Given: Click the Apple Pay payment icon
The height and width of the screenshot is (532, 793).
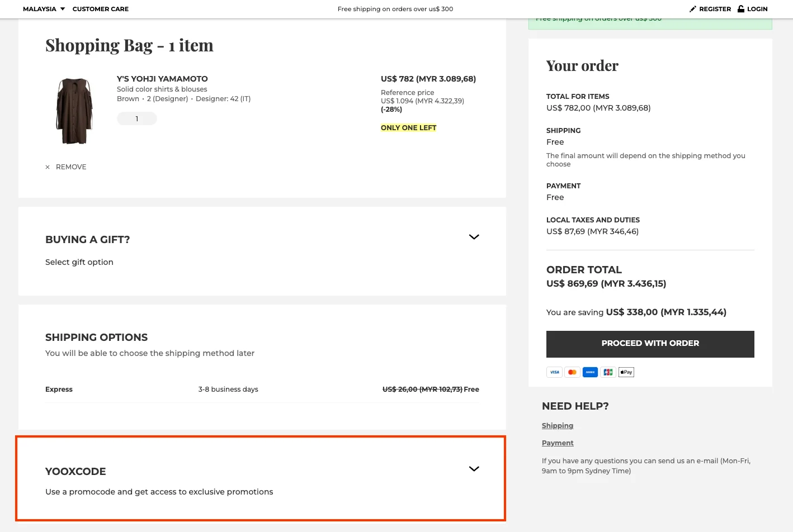Looking at the screenshot, I should (626, 372).
